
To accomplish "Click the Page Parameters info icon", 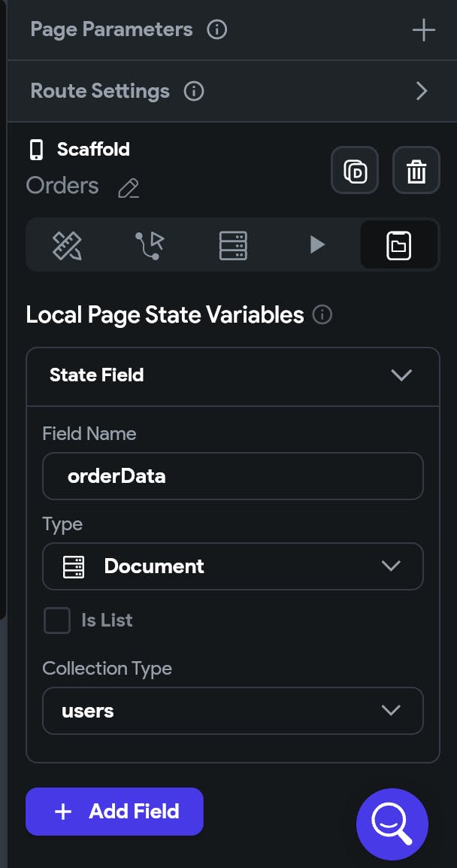I will pyautogui.click(x=216, y=30).
